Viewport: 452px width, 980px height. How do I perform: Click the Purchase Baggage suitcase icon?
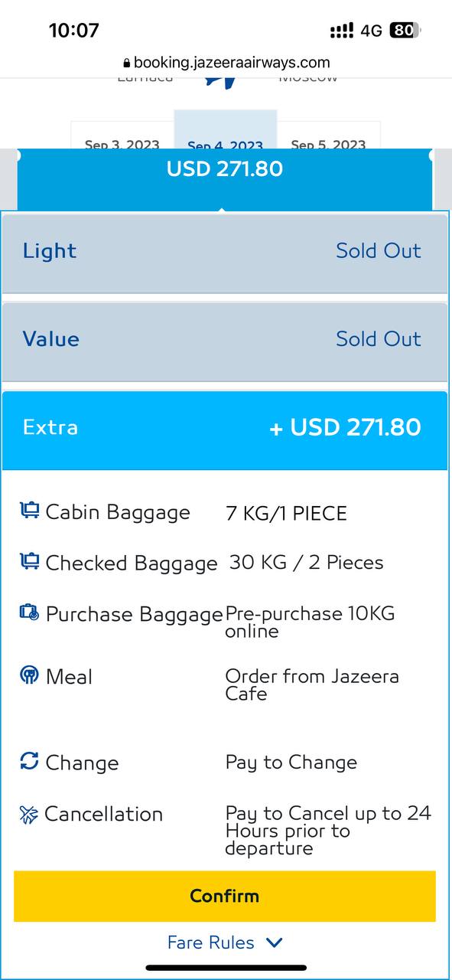tap(29, 612)
